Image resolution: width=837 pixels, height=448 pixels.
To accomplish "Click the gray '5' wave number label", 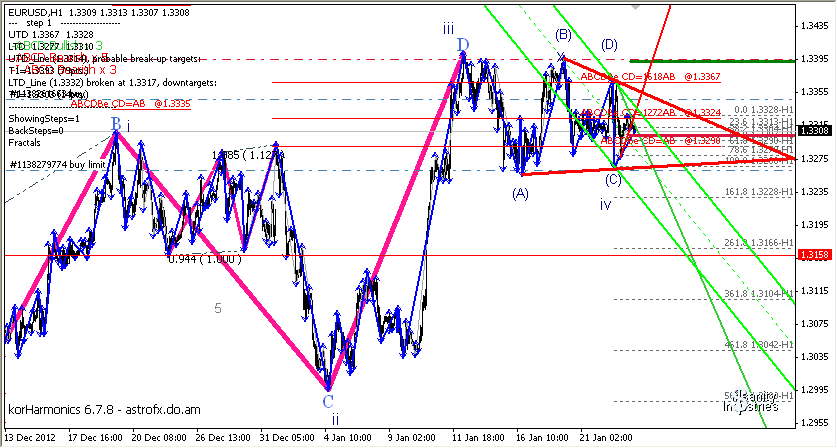I will click(x=218, y=308).
